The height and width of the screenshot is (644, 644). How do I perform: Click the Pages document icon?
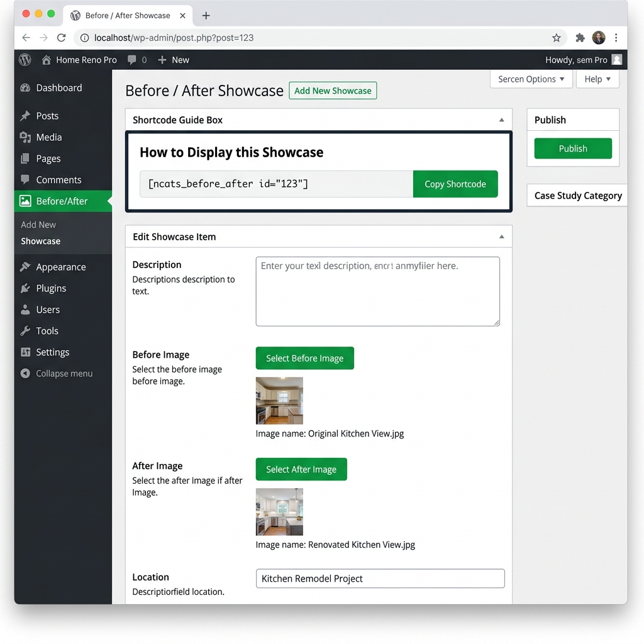25,158
